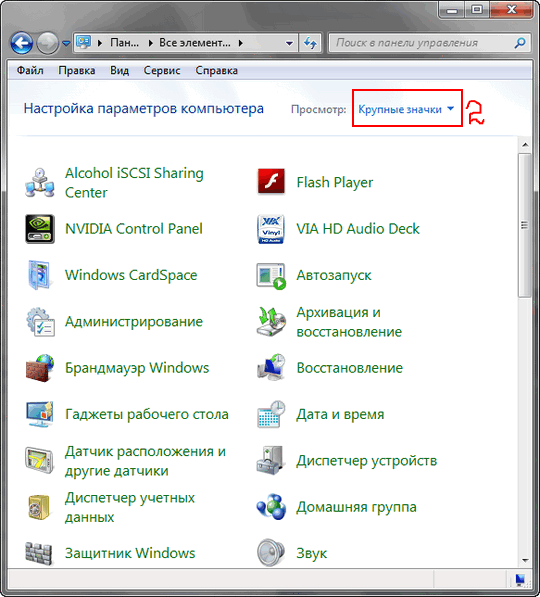Click the status bar computer icon
540x597 pixels.
click(x=520, y=579)
